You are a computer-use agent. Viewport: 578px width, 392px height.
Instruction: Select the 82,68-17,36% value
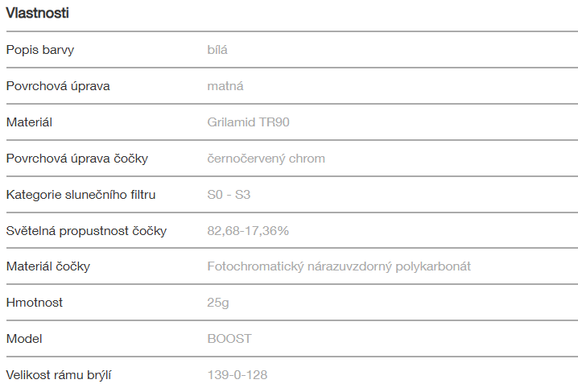click(x=248, y=231)
